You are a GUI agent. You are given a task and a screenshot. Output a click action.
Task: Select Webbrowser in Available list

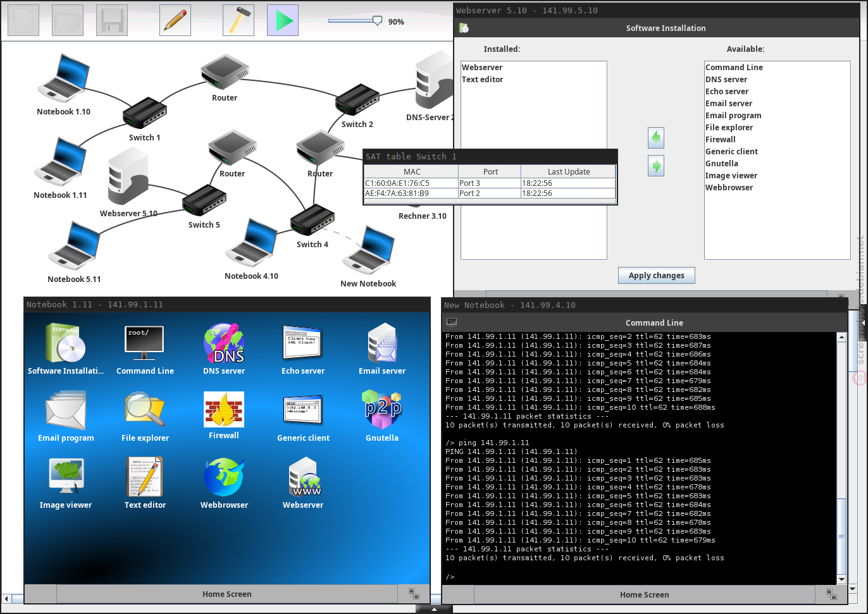pyautogui.click(x=729, y=187)
